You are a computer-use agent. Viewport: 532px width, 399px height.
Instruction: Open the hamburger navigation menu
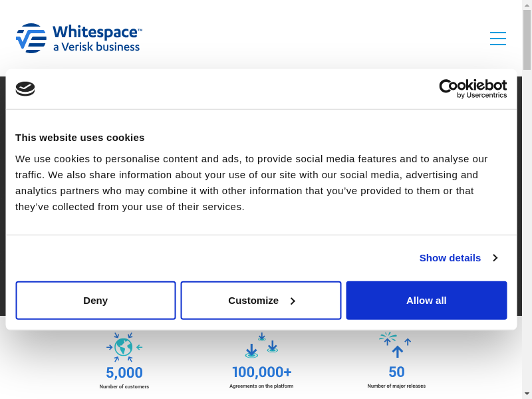pos(497,39)
